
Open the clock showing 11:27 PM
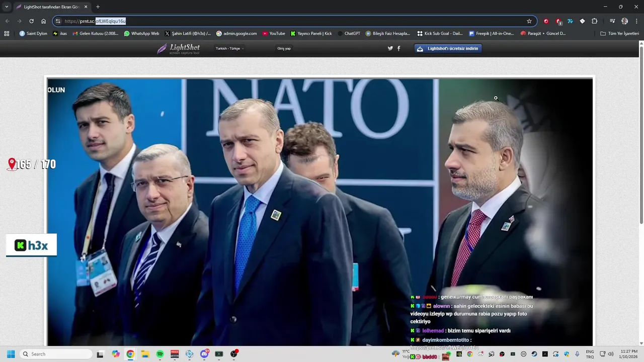click(629, 354)
